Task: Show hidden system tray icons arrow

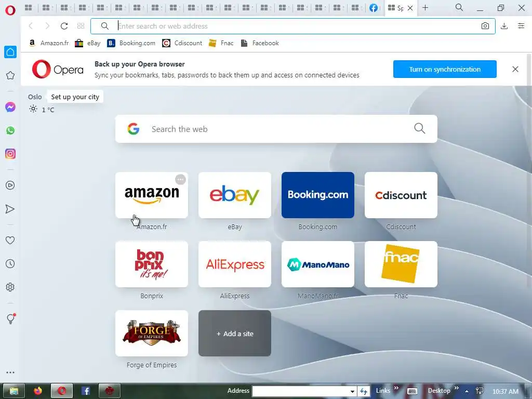Action: point(467,391)
